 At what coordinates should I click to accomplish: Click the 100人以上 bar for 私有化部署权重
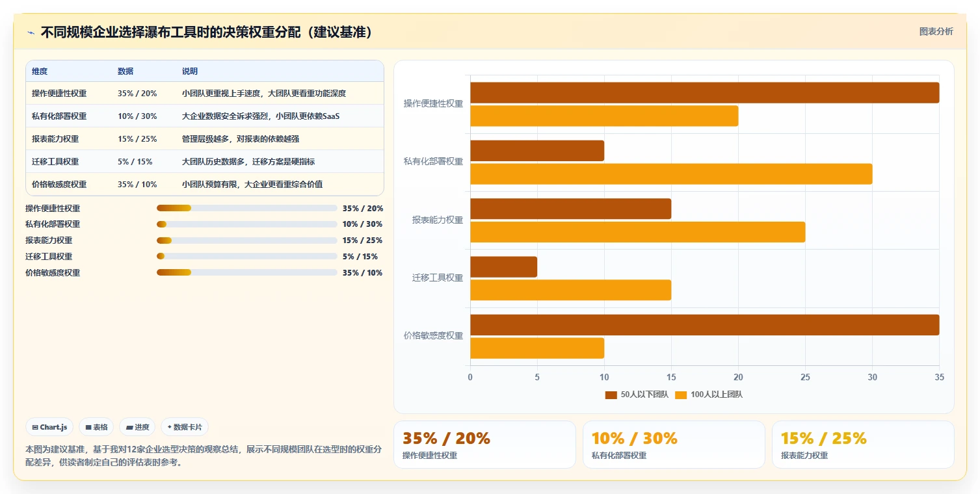pos(671,174)
